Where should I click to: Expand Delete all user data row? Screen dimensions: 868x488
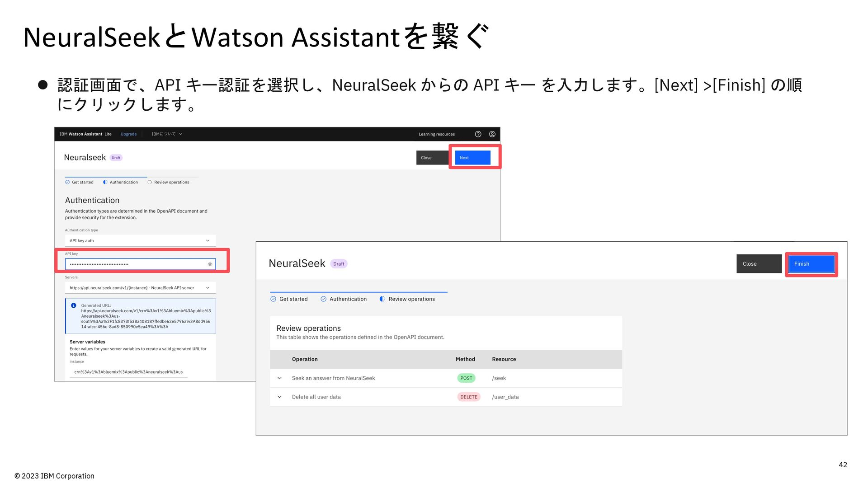(279, 397)
